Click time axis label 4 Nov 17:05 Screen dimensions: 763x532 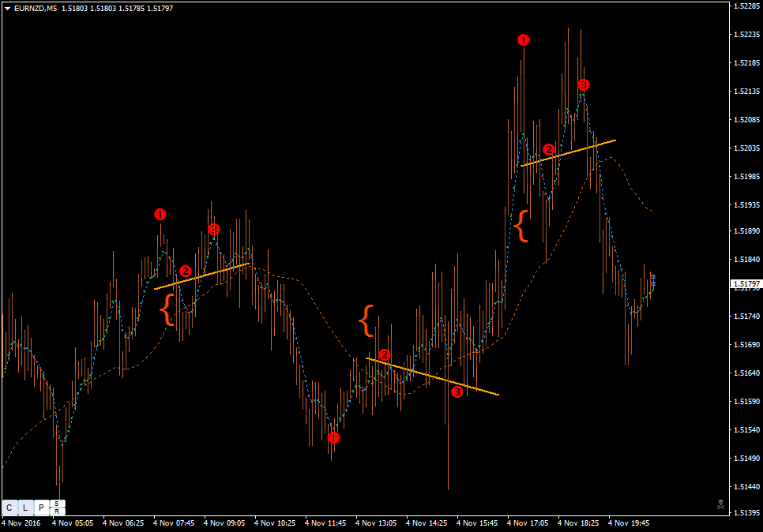coord(528,523)
